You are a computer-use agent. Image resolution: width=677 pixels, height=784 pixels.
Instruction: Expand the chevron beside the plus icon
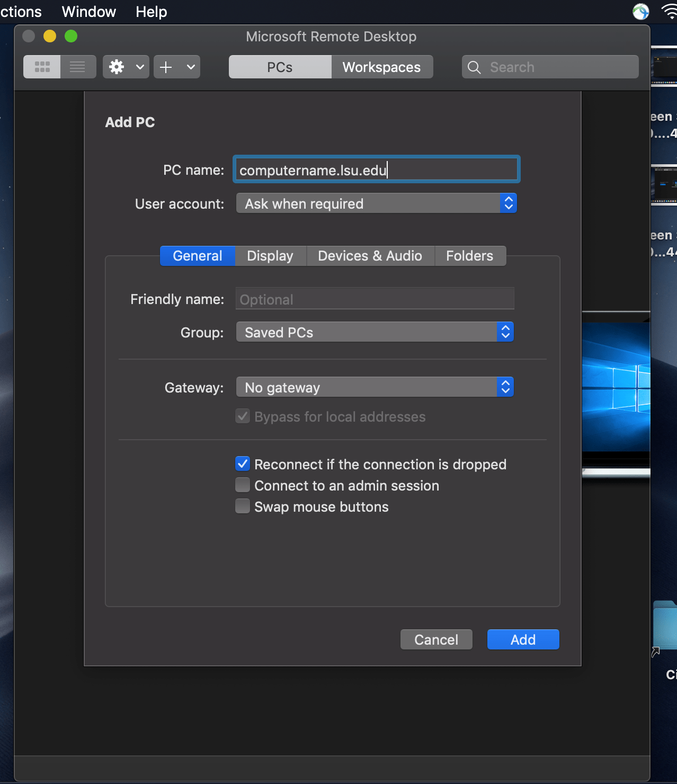(x=190, y=67)
